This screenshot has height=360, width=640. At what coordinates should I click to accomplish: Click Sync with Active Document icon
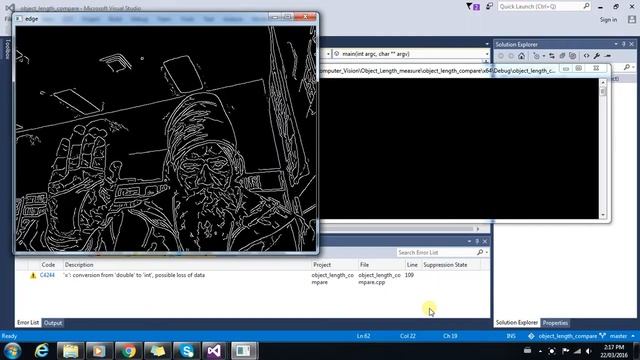tap(552, 56)
